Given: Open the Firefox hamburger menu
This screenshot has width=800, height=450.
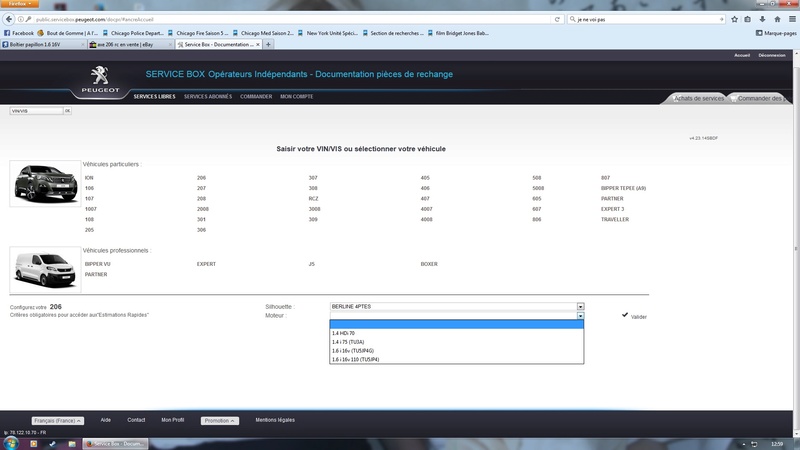Looking at the screenshot, I should coord(792,19).
